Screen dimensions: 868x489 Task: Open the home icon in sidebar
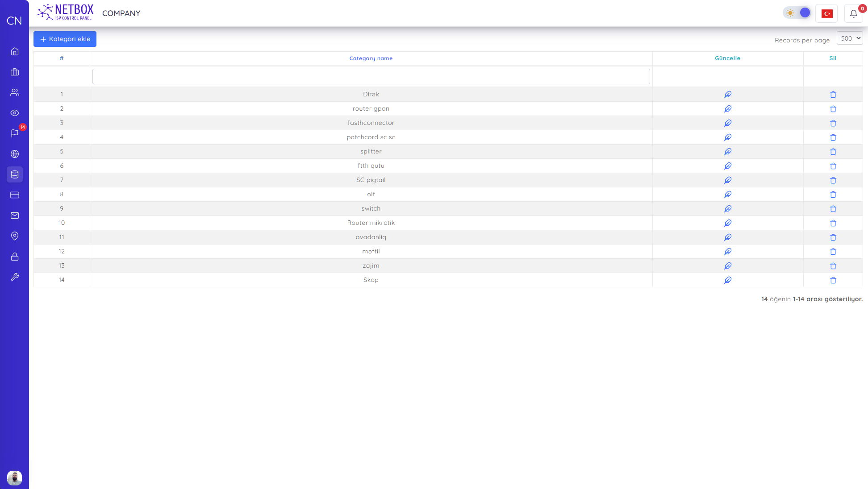point(15,51)
